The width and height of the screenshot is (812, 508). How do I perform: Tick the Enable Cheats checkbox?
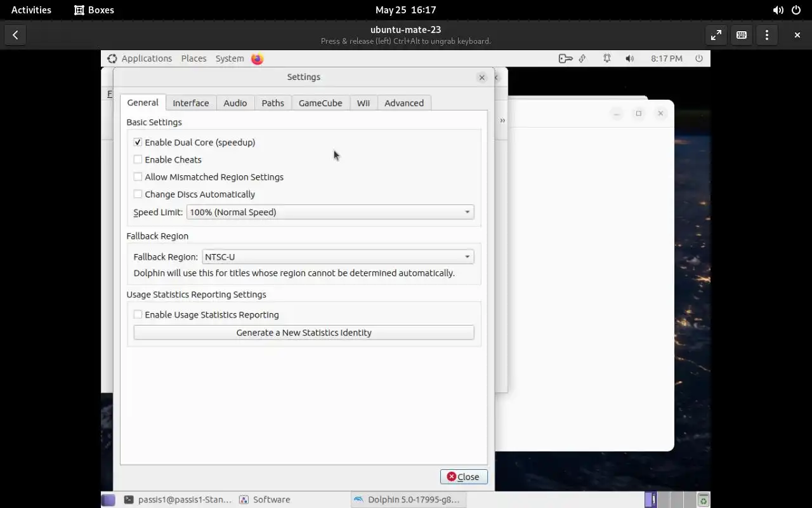138,159
